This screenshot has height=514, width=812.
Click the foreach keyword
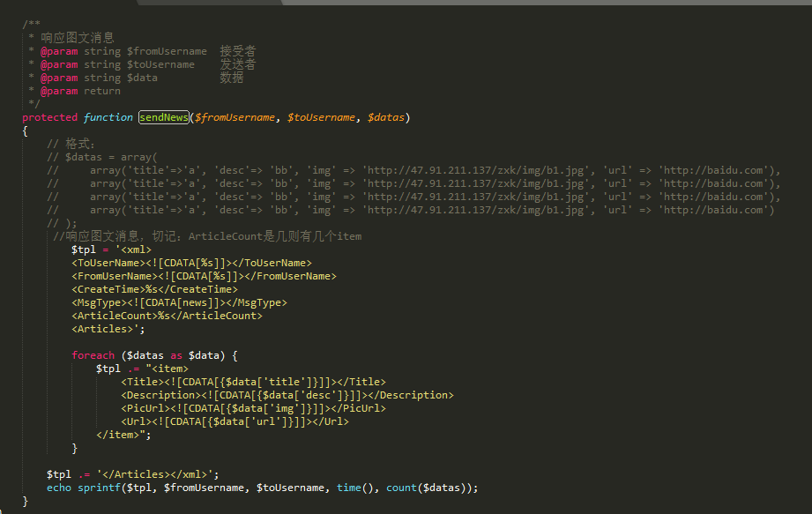click(93, 355)
